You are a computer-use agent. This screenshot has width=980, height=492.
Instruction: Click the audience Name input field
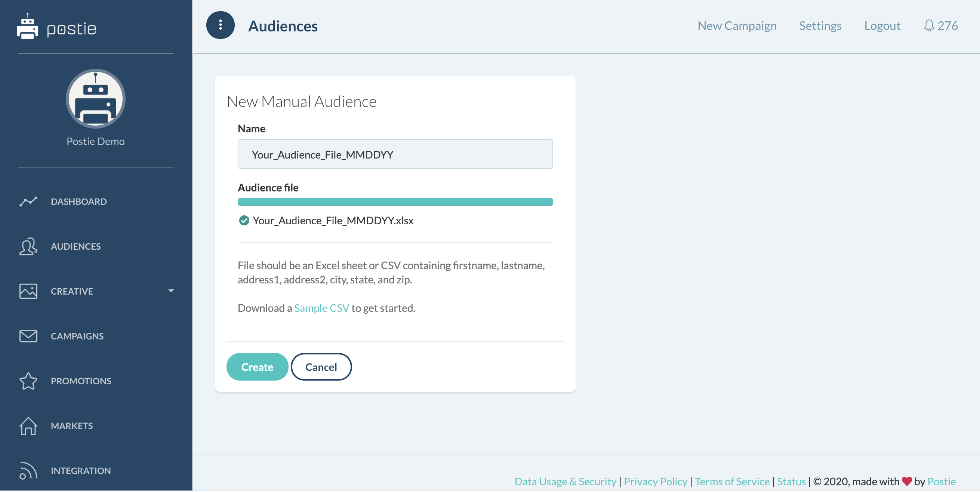click(395, 154)
